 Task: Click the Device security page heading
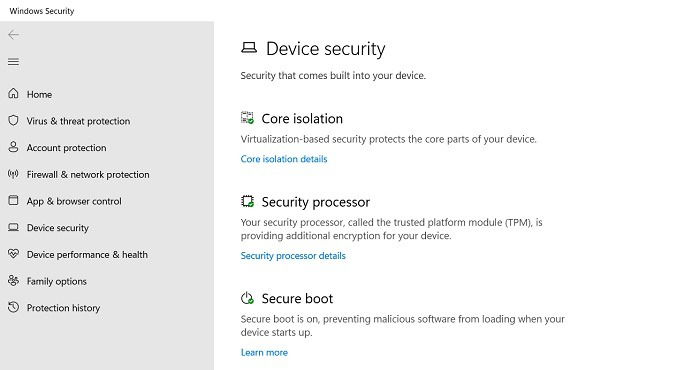325,49
